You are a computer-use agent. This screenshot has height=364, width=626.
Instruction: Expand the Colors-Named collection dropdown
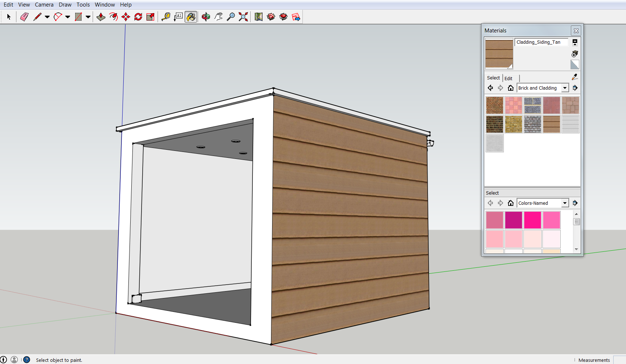click(x=565, y=203)
